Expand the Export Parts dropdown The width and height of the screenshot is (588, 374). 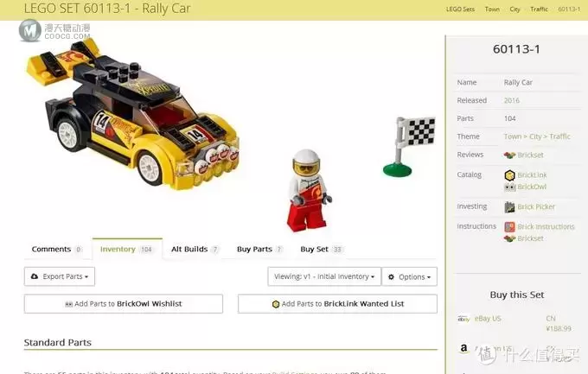60,276
